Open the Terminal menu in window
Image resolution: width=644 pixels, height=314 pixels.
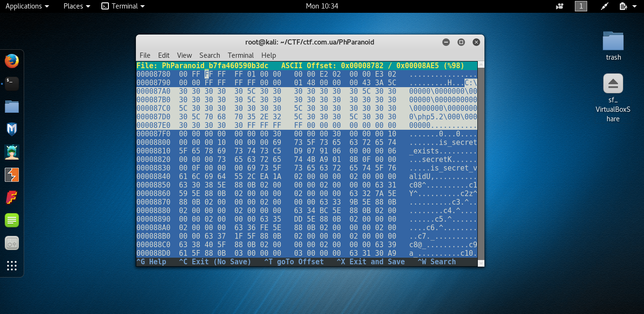point(241,55)
